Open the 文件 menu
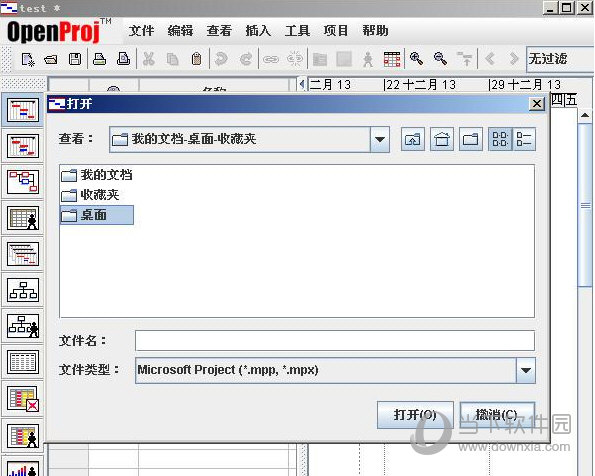Screen dimensions: 595x476 (x=141, y=30)
